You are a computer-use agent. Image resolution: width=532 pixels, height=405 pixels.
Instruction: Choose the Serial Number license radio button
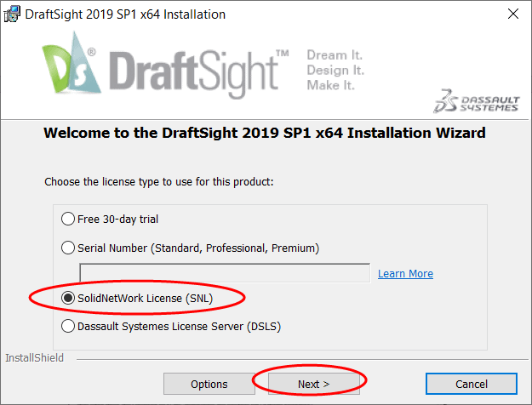tap(69, 248)
